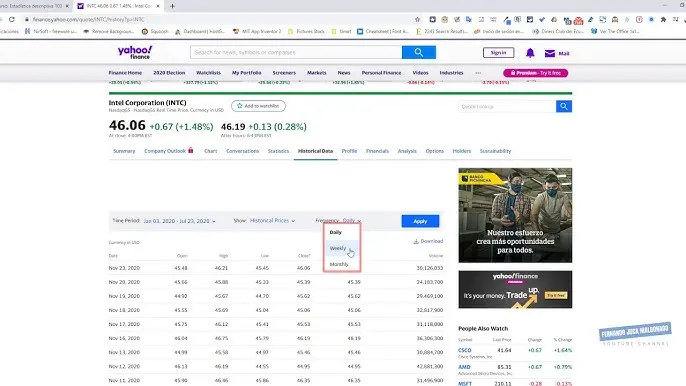The image size is (686, 386).
Task: Click the Banco Pichincha advertisement image
Action: [515, 215]
